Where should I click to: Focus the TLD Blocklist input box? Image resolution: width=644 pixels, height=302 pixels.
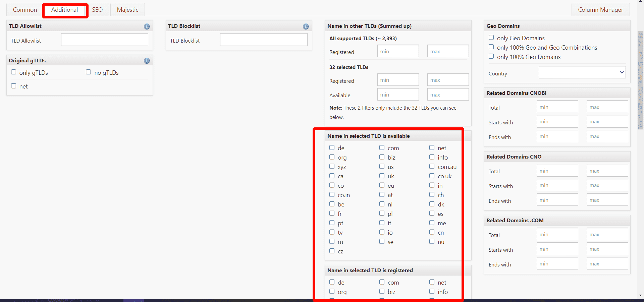pos(264,40)
